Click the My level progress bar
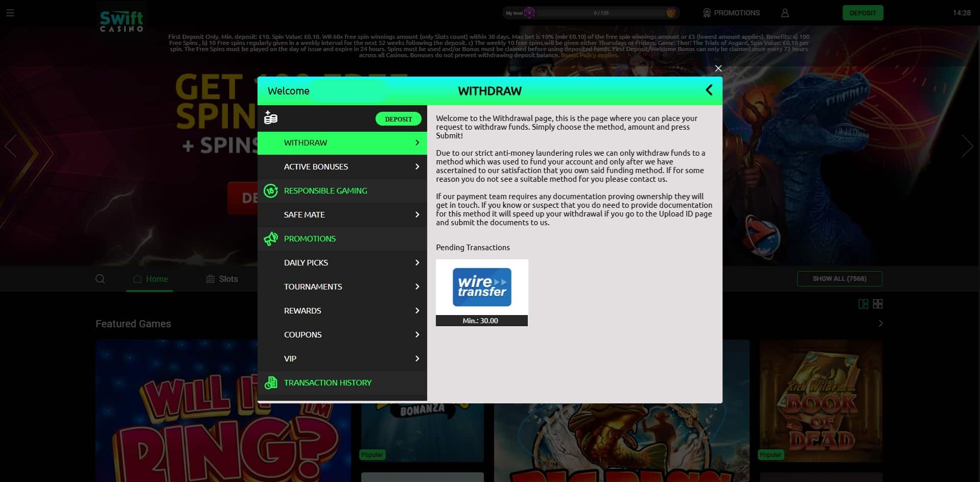980x482 pixels. tap(590, 13)
